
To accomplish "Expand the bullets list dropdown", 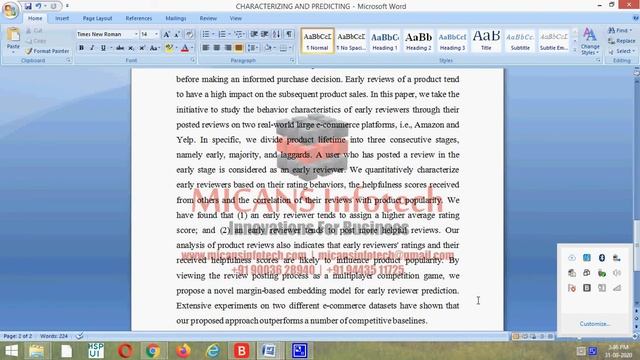I will [213, 34].
